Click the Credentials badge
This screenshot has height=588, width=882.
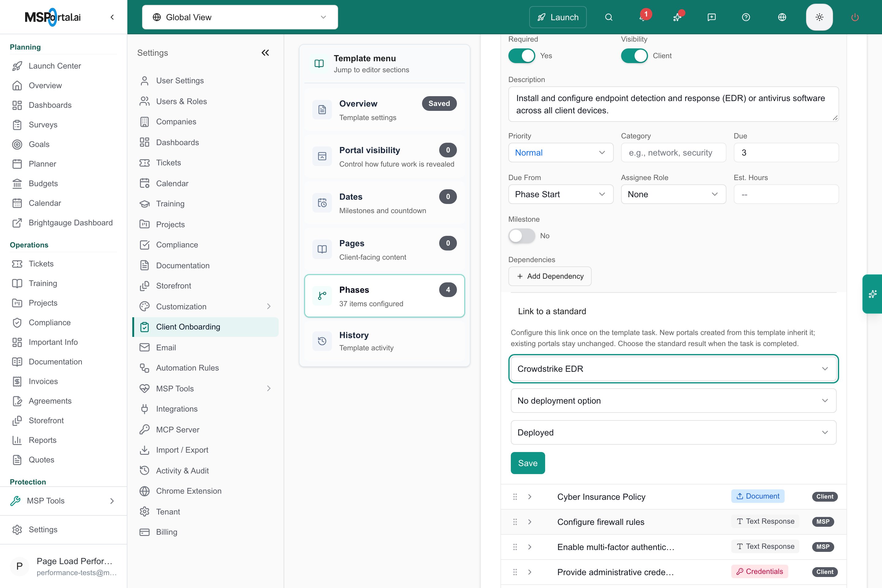(x=760, y=571)
